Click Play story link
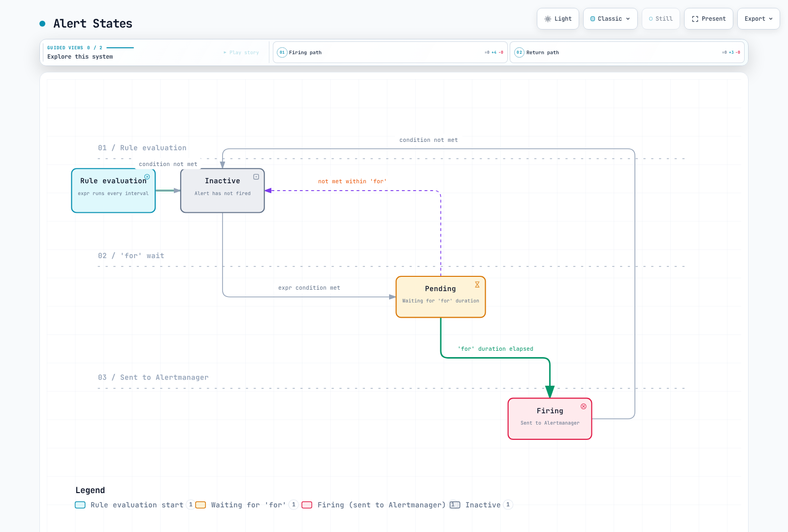This screenshot has width=788, height=532. (241, 53)
